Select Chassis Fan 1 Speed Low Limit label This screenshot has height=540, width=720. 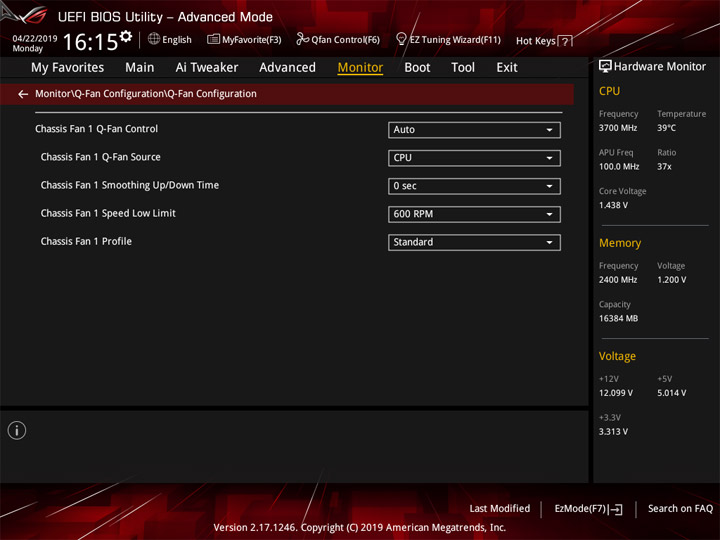pos(108,213)
